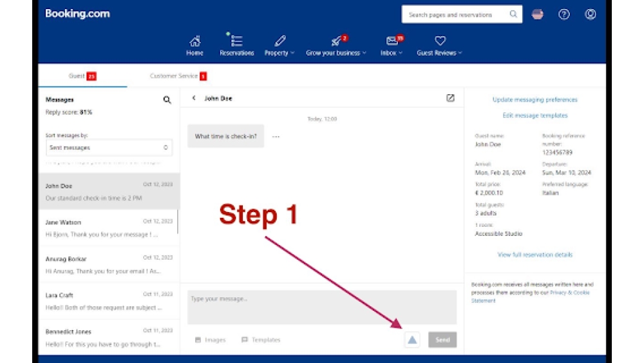Open the Reservations list icon
The height and width of the screenshot is (363, 644).
[236, 42]
